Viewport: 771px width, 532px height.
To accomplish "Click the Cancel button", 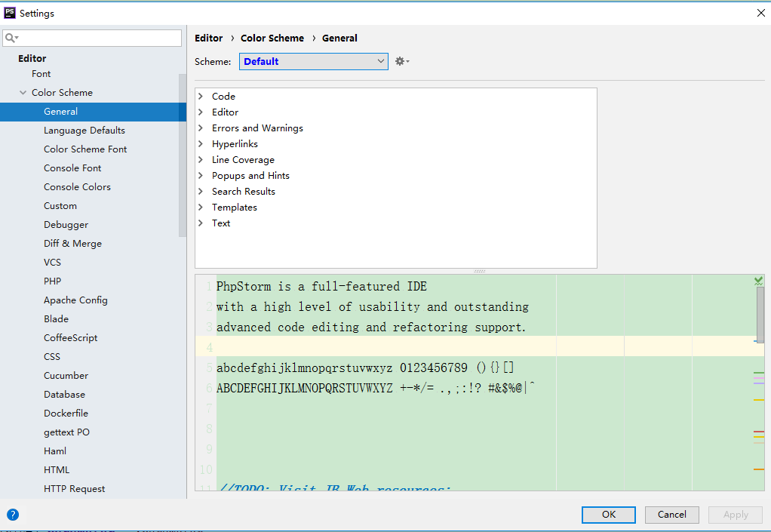I will [671, 515].
